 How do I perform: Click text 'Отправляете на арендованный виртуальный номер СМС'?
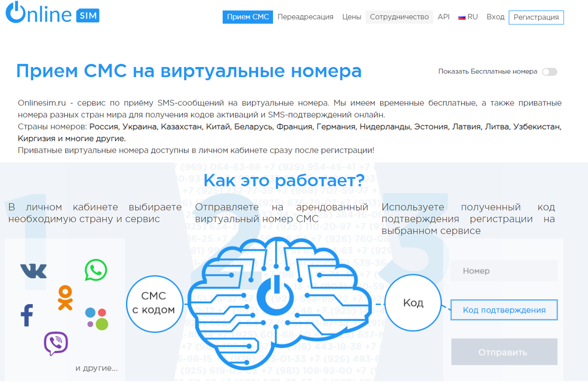pyautogui.click(x=282, y=213)
